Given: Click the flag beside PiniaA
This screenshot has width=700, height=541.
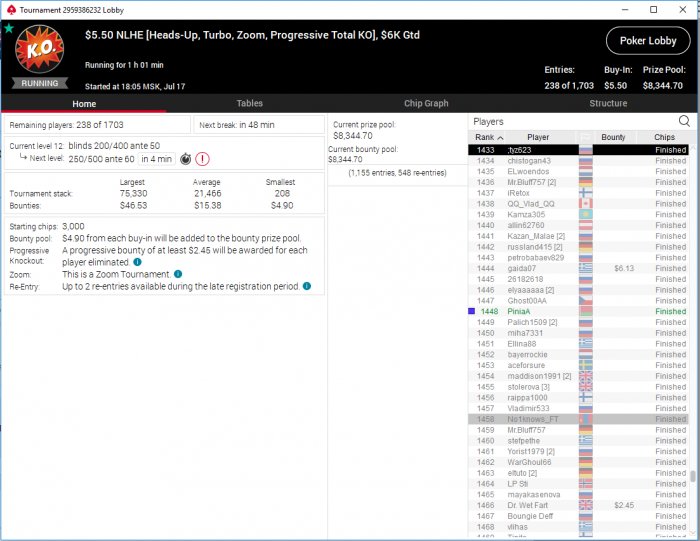Looking at the screenshot, I should pos(585,311).
